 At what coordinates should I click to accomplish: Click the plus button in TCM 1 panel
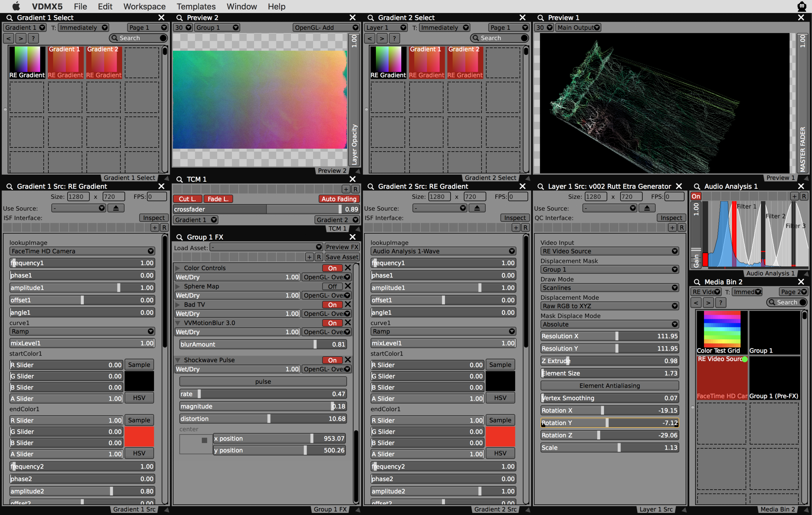[x=346, y=189]
